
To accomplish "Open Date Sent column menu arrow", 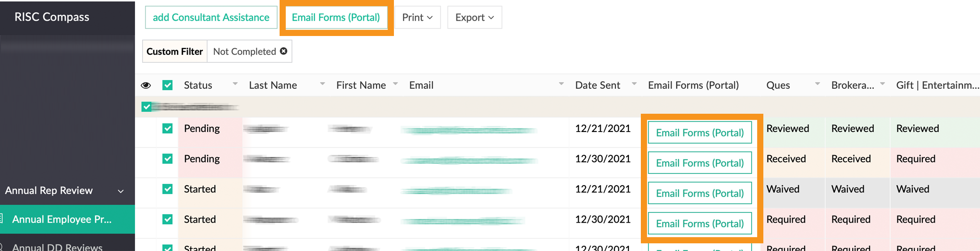I will 634,84.
